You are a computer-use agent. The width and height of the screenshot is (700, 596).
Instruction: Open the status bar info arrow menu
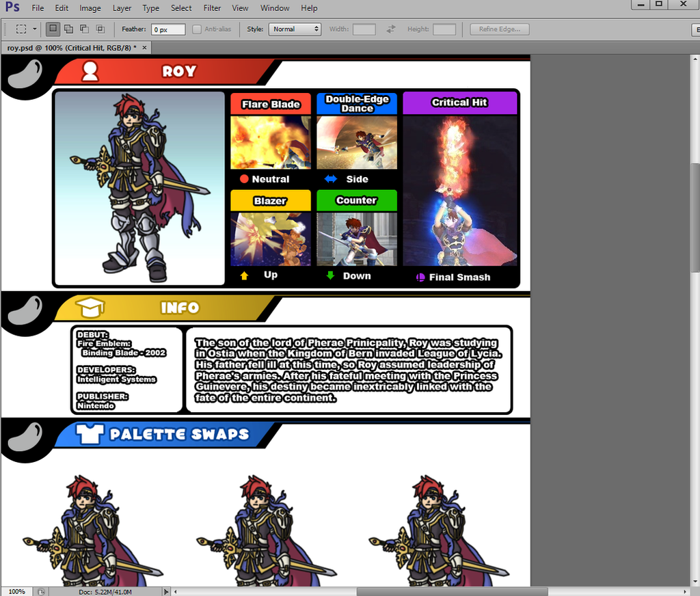(167, 591)
